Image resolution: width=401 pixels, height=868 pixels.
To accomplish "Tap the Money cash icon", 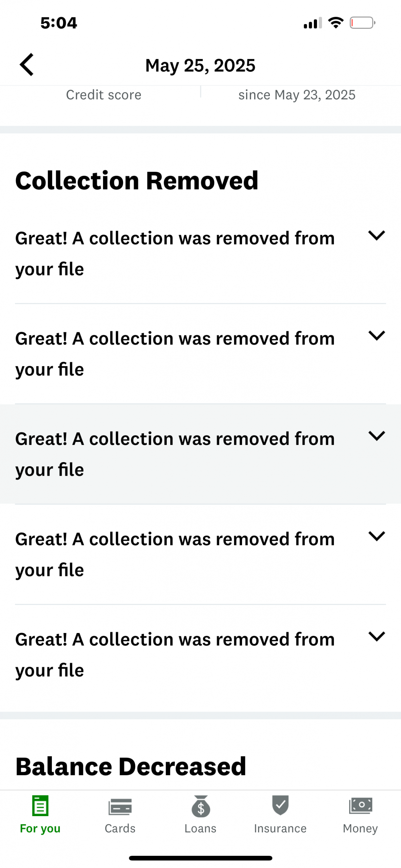I will (x=360, y=805).
